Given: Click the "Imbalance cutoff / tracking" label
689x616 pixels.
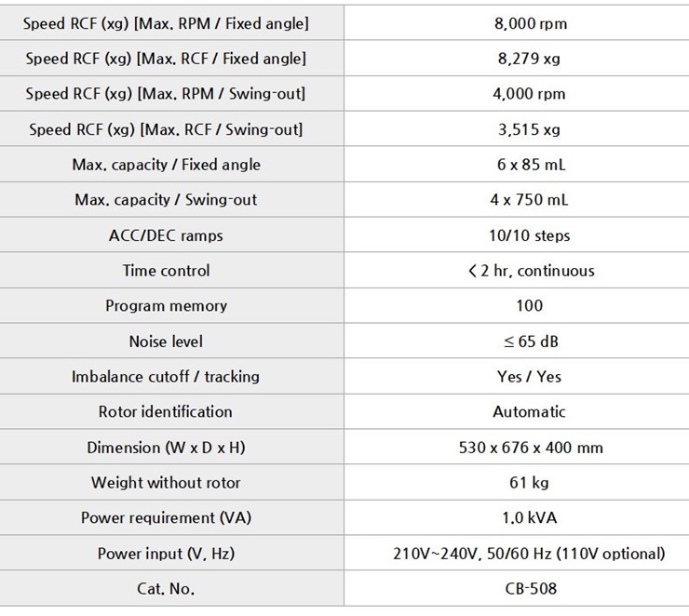Looking at the screenshot, I should [x=166, y=377].
